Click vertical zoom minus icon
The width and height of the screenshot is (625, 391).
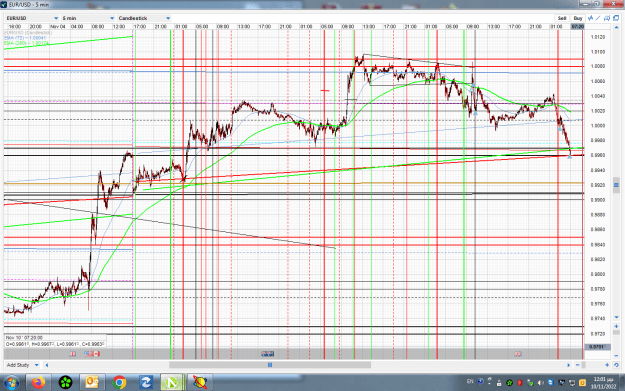(x=616, y=356)
